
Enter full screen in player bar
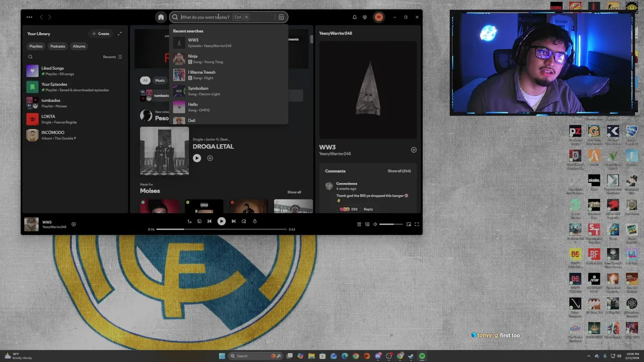click(x=417, y=224)
